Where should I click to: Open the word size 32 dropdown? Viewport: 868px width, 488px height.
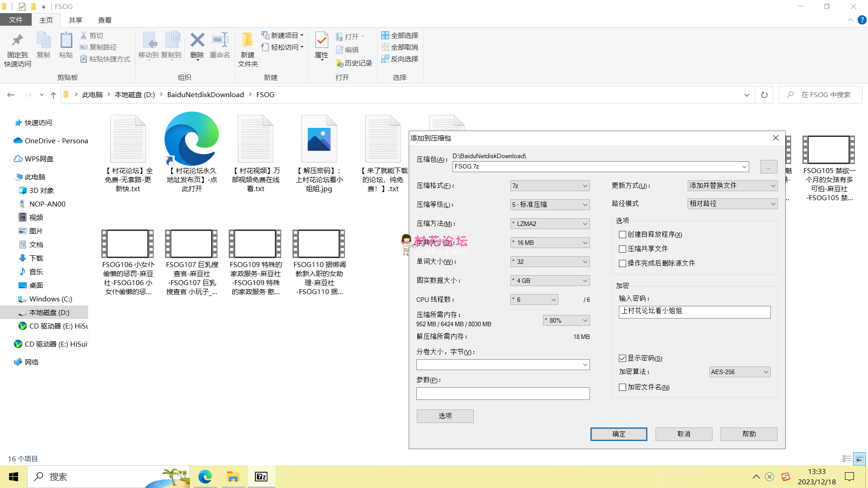(x=550, y=262)
